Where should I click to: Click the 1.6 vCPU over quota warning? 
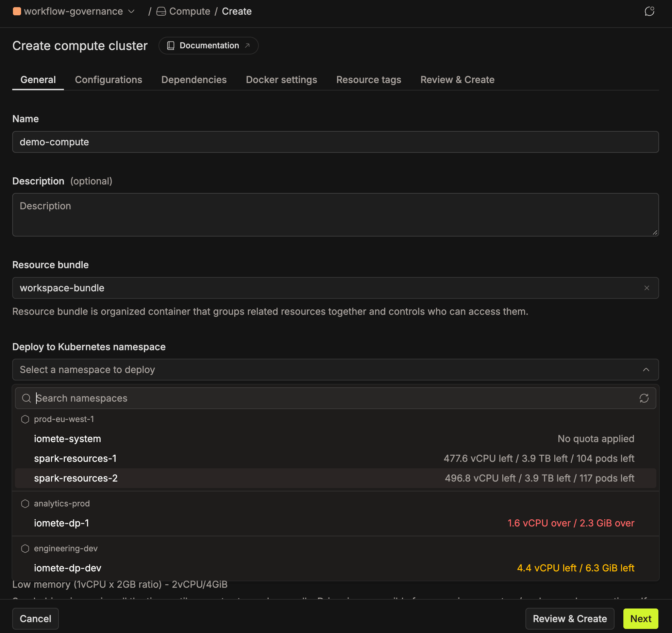coord(571,523)
